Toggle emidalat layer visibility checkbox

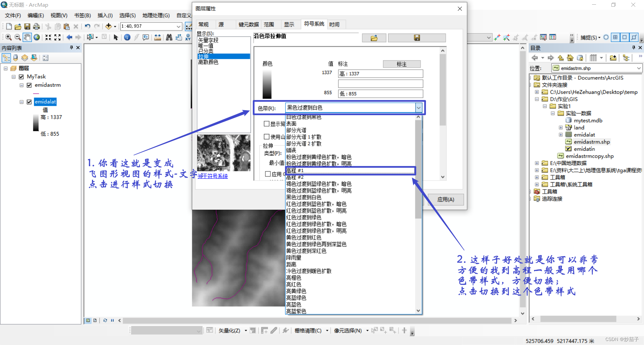[29, 102]
